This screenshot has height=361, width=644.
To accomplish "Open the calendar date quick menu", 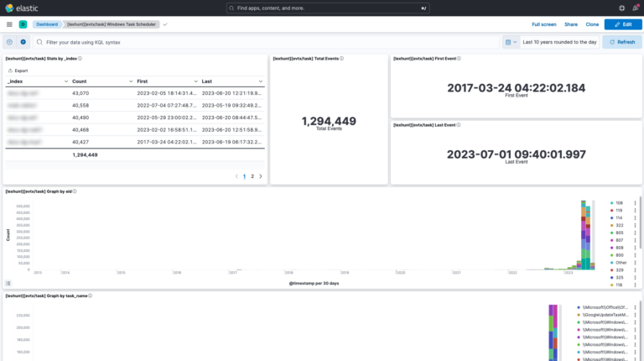I will pos(510,41).
